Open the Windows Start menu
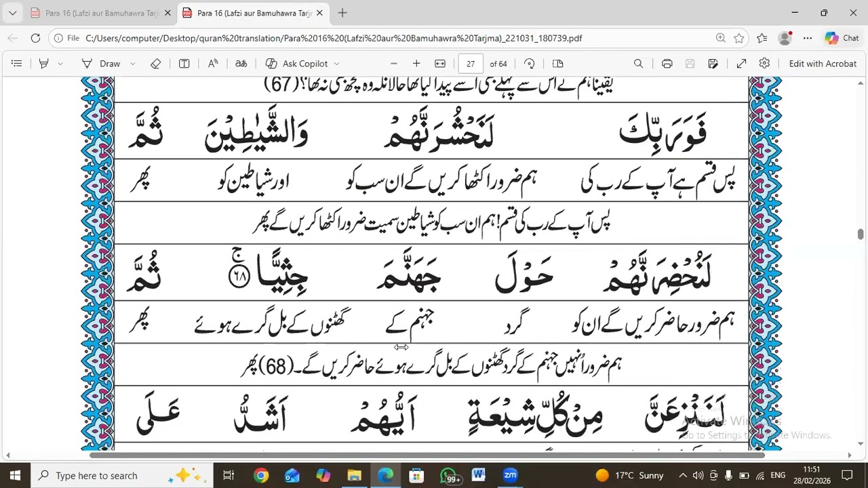The width and height of the screenshot is (868, 488). [x=15, y=475]
